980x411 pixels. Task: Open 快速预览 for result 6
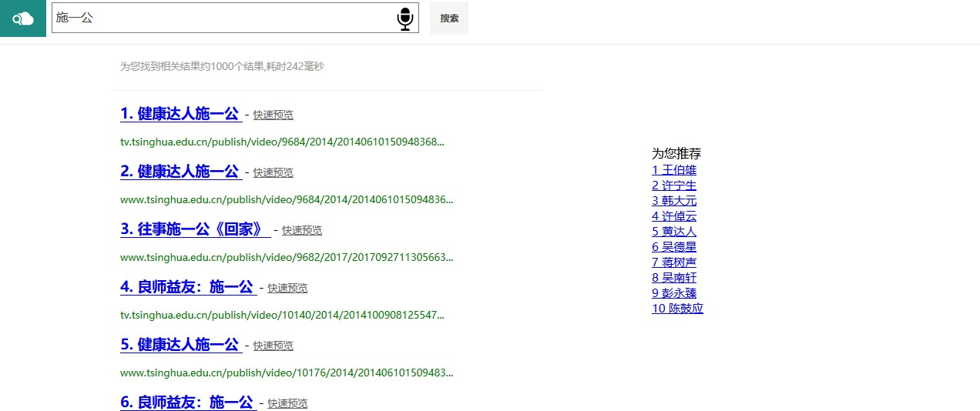tap(287, 403)
